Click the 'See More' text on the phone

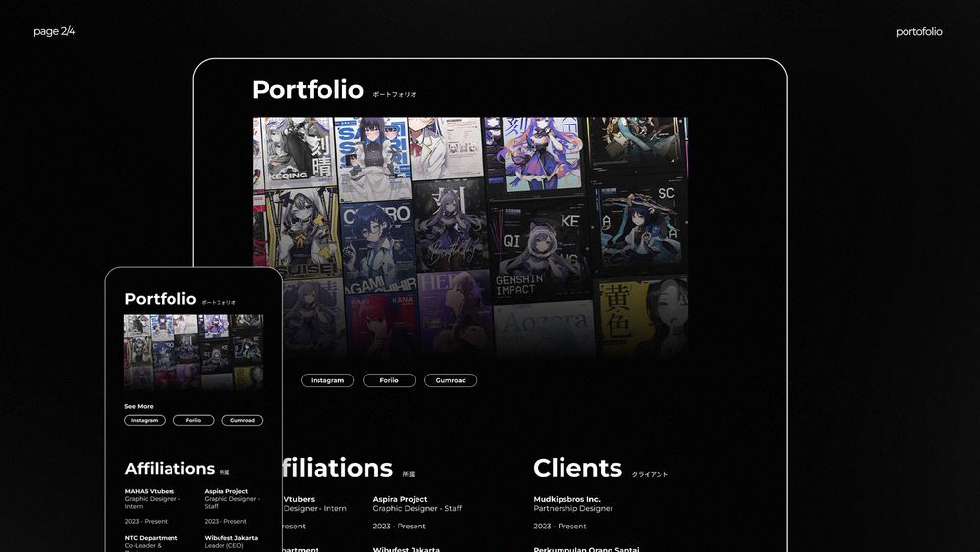(139, 406)
